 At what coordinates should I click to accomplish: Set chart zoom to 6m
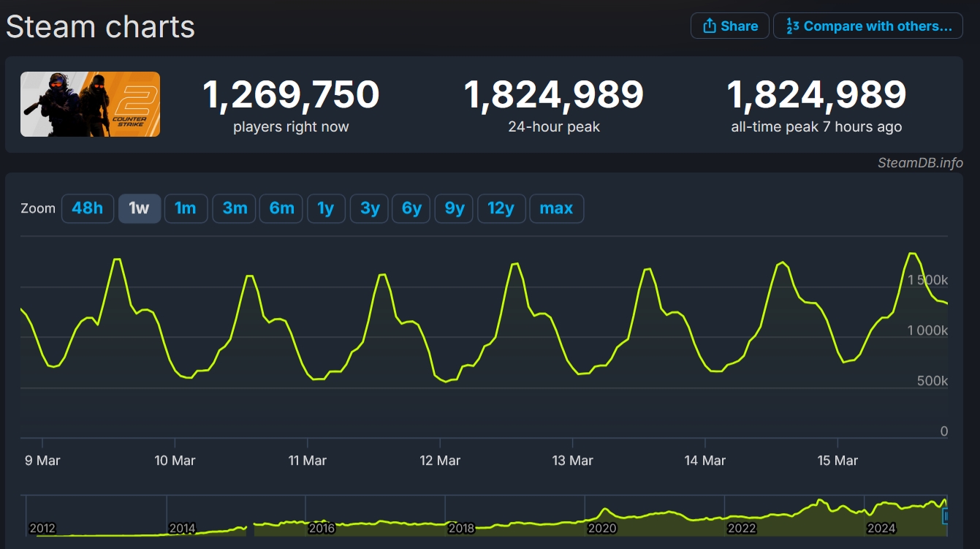[281, 208]
